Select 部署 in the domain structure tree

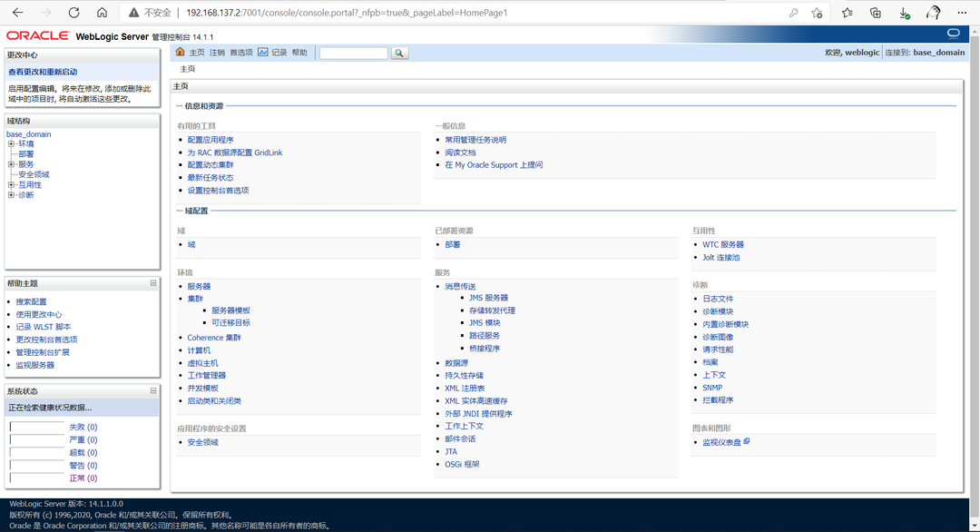click(x=26, y=154)
